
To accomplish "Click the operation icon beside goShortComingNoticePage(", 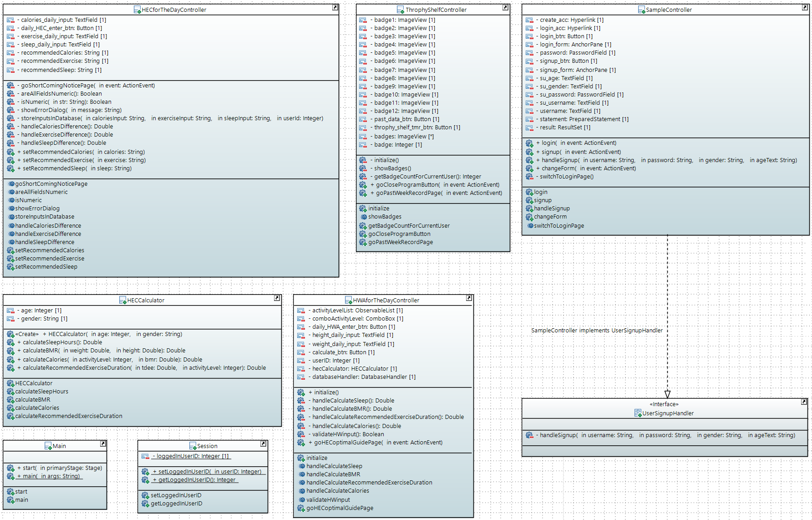I will (x=10, y=86).
